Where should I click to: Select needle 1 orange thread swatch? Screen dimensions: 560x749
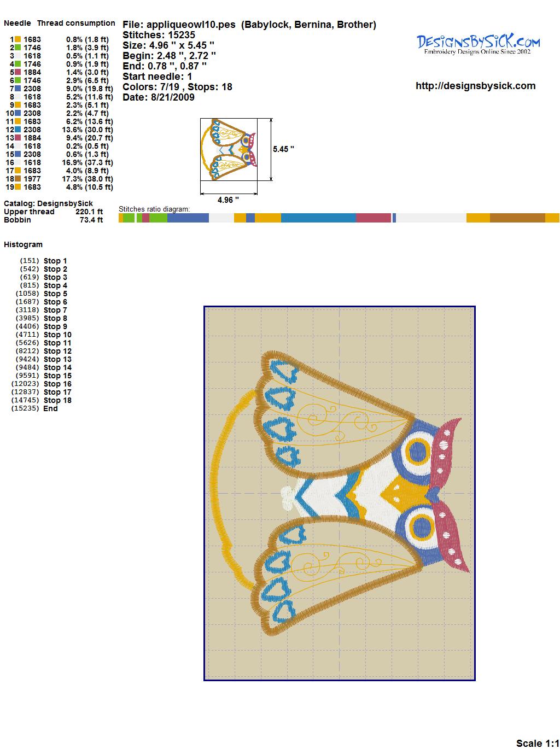pyautogui.click(x=17, y=39)
